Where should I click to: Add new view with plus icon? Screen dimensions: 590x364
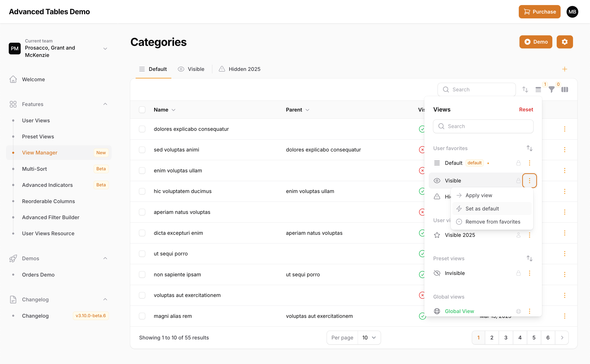click(x=564, y=69)
